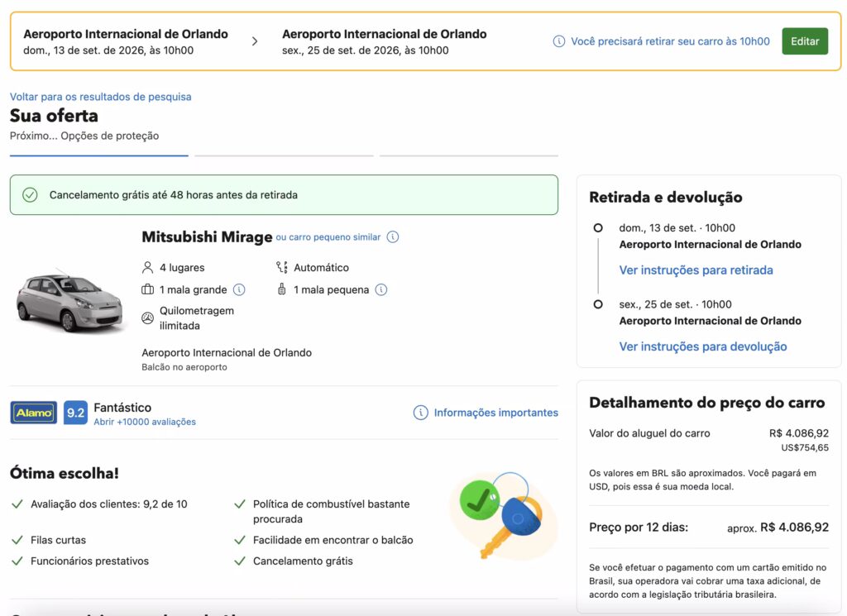Click info icon next to pickup time notice
Screen dimensions: 847x616
[x=559, y=41]
